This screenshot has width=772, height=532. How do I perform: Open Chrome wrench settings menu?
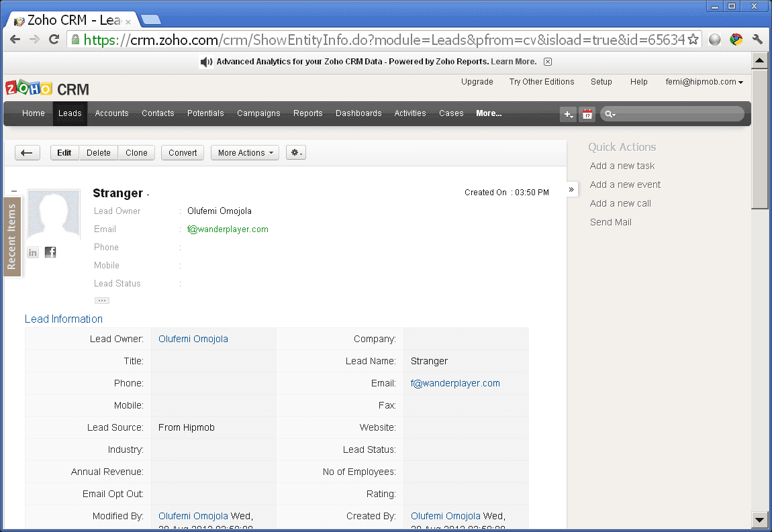(758, 40)
